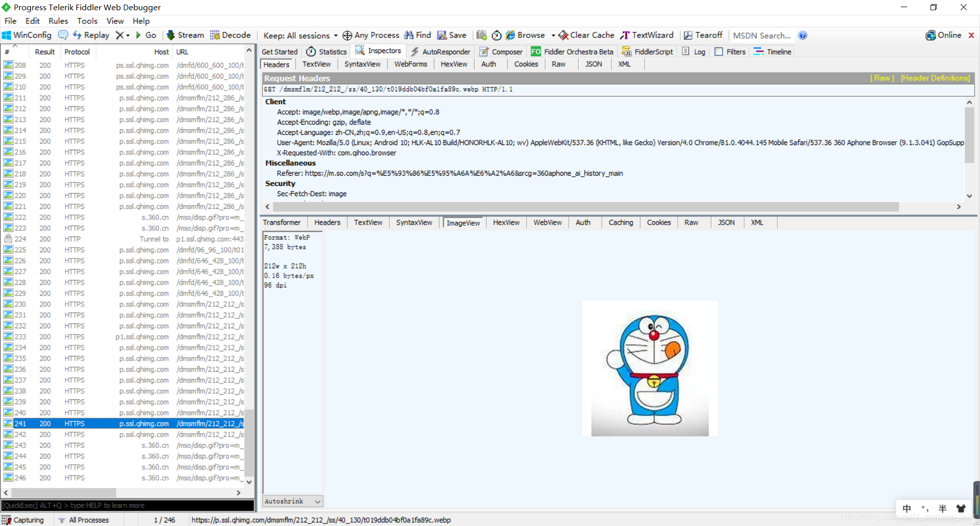980x526 pixels.
Task: Select the request Cookies tab
Action: click(526, 64)
